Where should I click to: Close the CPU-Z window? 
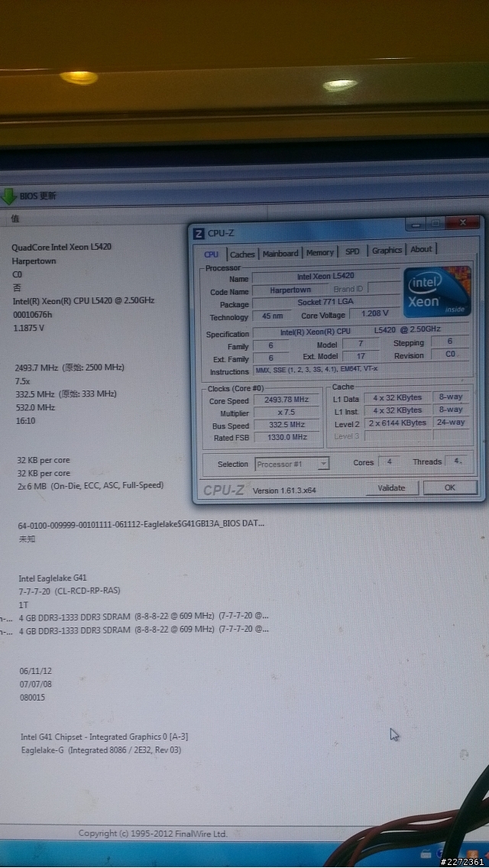(x=463, y=222)
